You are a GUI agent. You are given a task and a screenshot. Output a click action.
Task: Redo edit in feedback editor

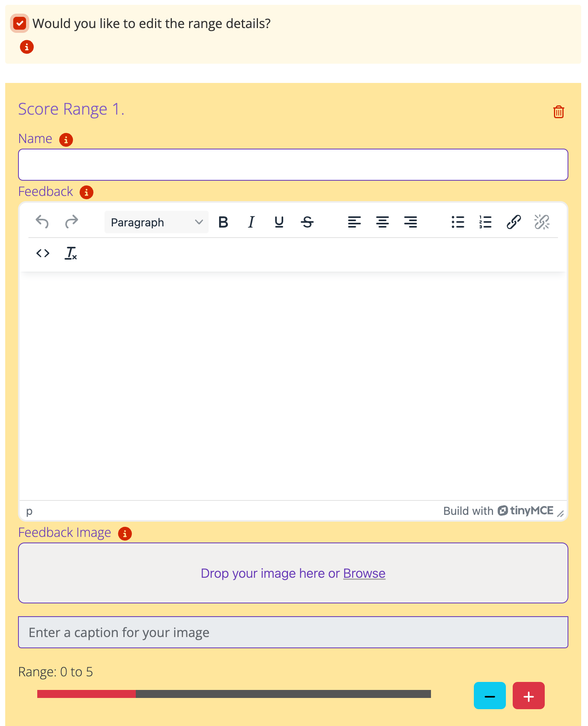coord(72,222)
